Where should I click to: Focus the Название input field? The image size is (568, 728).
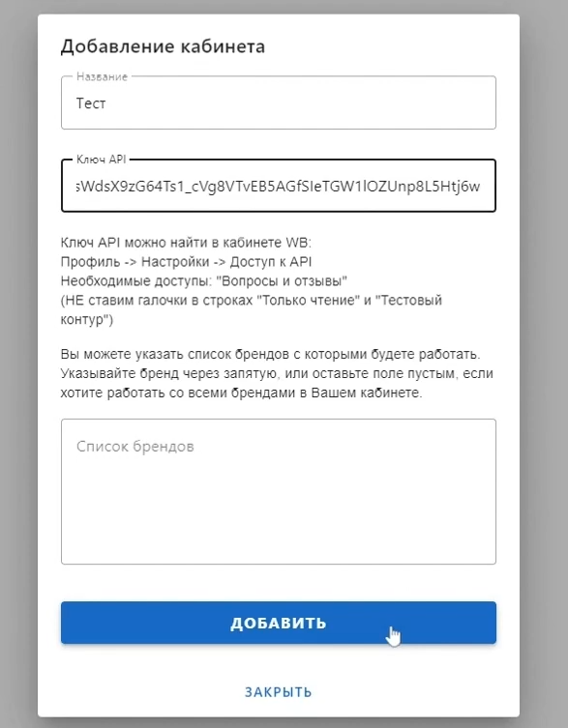279,102
